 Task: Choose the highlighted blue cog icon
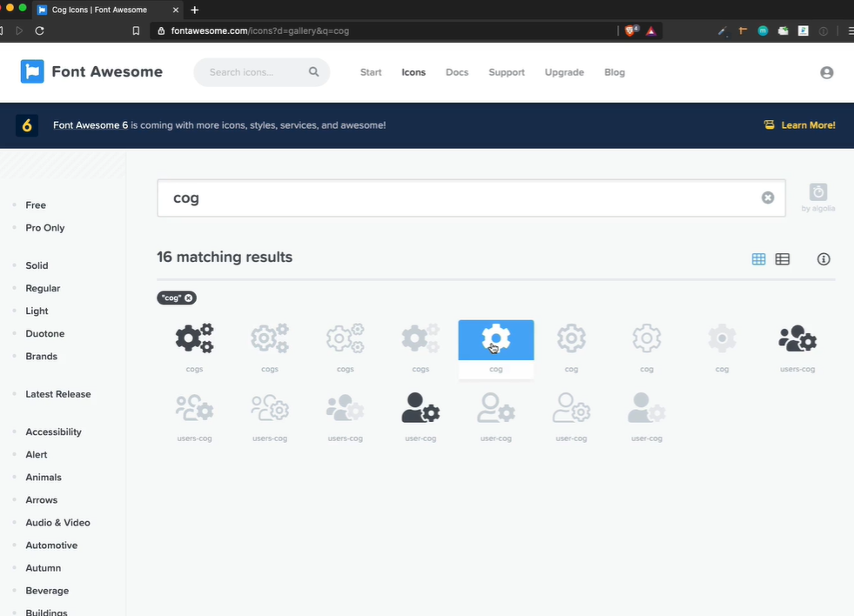(x=495, y=340)
